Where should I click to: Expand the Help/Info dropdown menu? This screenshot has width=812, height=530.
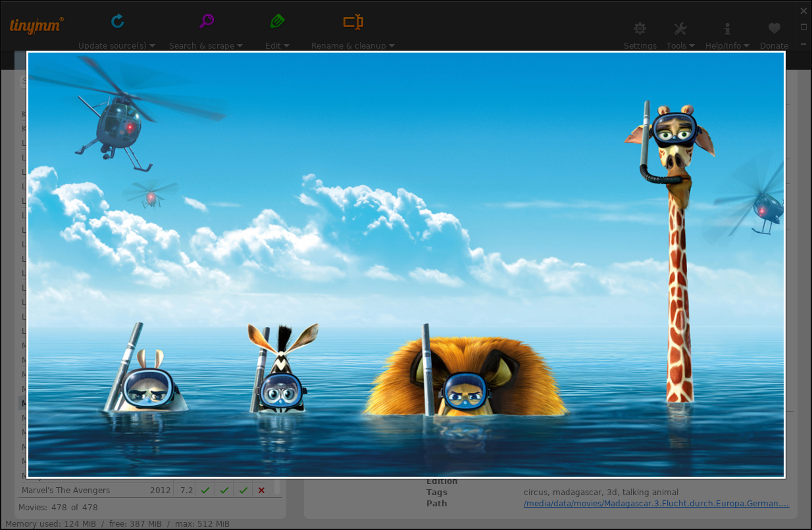coord(746,46)
